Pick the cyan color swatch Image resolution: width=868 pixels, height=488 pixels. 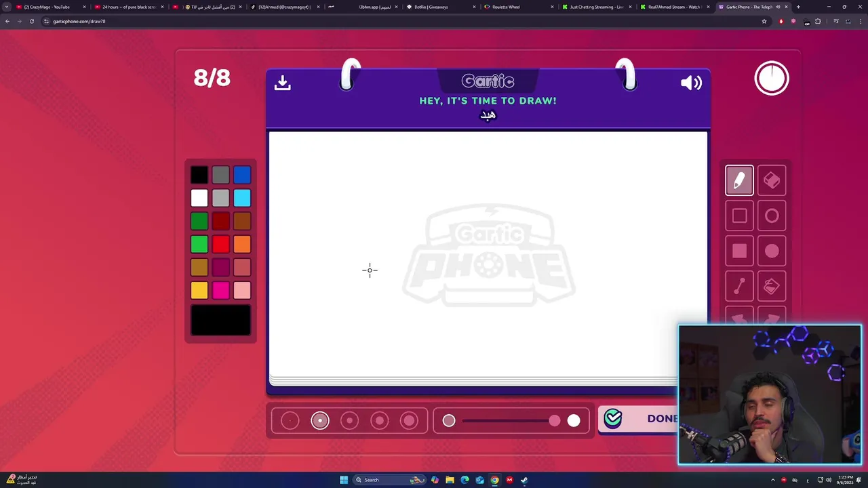tap(242, 198)
